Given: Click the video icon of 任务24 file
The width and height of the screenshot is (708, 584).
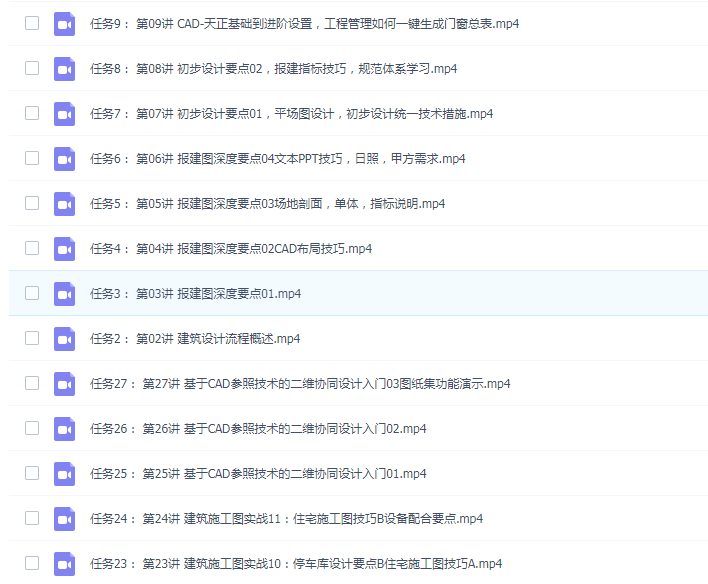Looking at the screenshot, I should (x=64, y=519).
